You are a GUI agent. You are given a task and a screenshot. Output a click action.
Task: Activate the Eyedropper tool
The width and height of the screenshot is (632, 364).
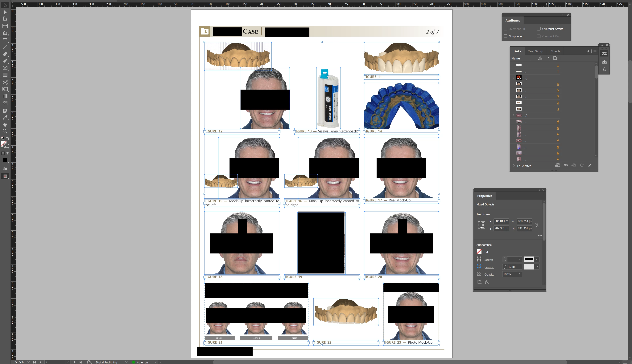[x=5, y=117]
